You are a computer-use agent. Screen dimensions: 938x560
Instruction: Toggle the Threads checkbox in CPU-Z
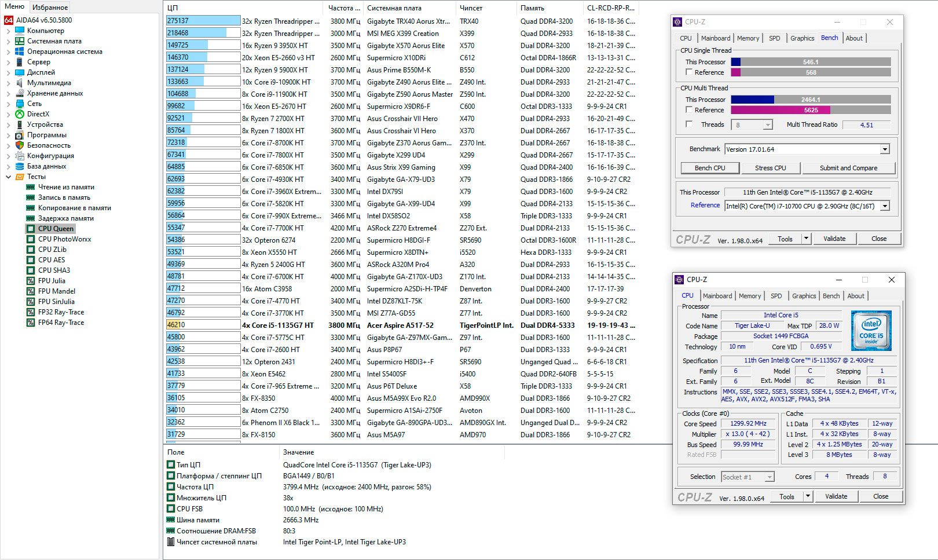click(x=689, y=124)
